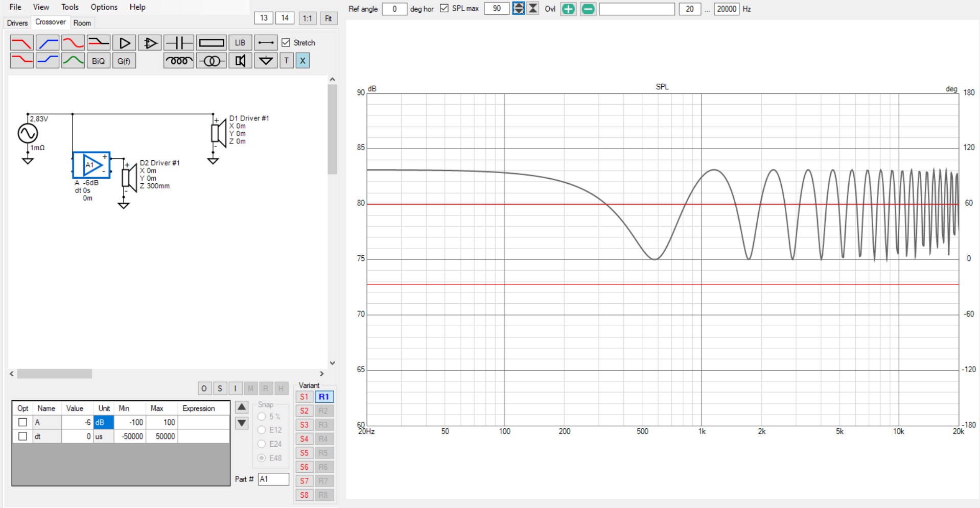Switch to the Drivers tab
This screenshot has height=508, width=980.
pyautogui.click(x=17, y=23)
